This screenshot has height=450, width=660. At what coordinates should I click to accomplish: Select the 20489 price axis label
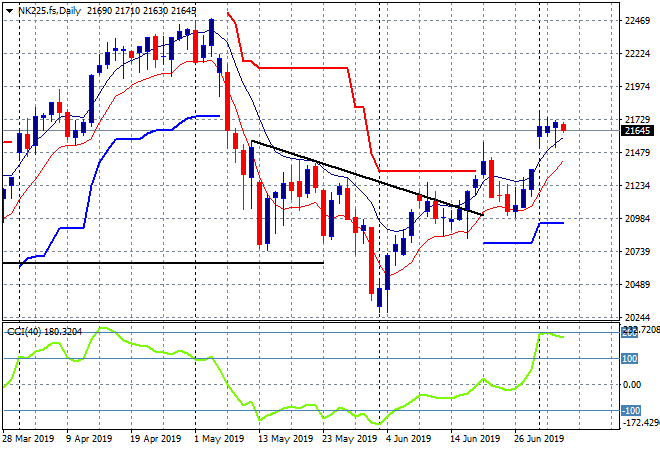click(x=637, y=285)
